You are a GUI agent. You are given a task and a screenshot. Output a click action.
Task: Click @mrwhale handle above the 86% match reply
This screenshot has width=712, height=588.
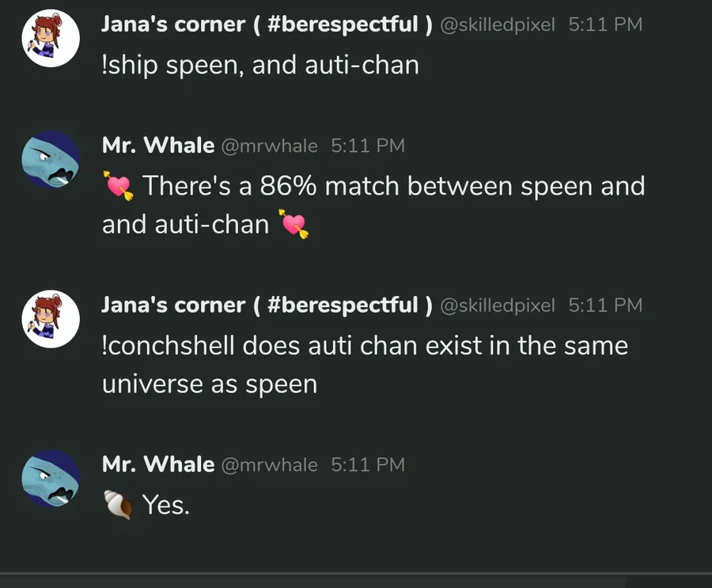point(269,146)
